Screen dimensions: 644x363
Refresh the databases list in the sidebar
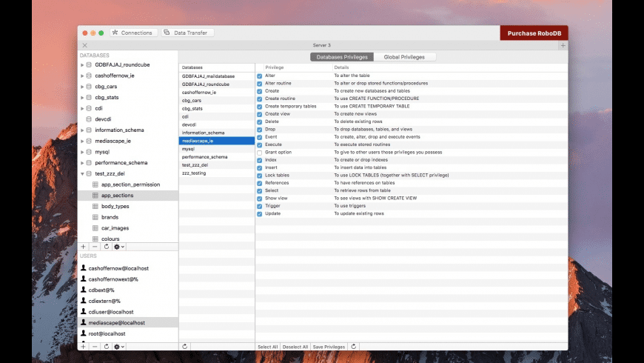pyautogui.click(x=107, y=246)
